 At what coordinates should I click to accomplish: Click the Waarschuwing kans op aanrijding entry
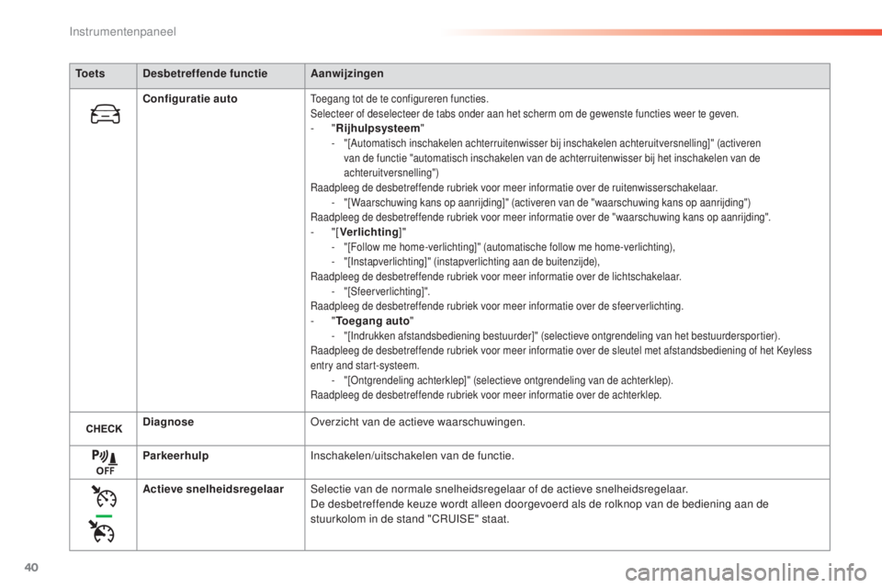pyautogui.click(x=547, y=202)
